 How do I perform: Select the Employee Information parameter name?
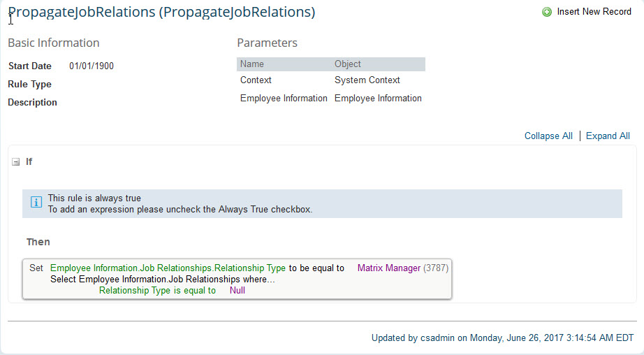284,99
